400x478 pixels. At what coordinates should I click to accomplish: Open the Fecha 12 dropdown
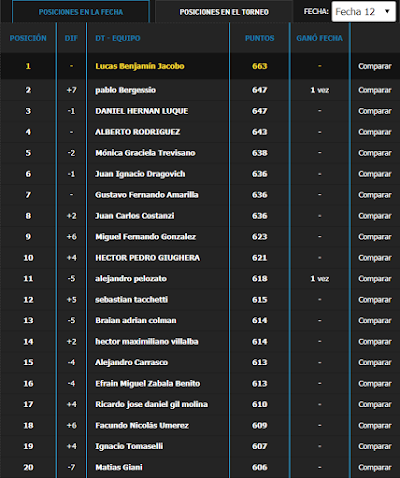pyautogui.click(x=363, y=12)
